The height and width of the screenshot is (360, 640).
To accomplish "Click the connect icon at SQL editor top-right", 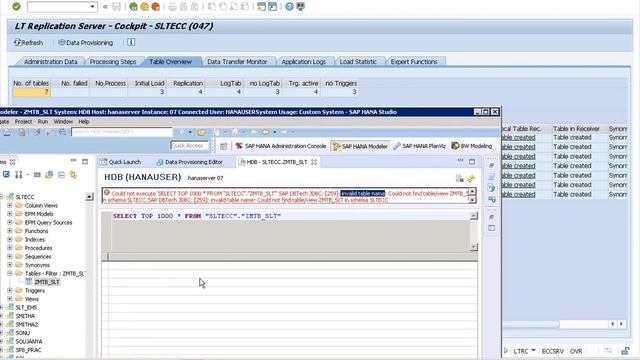I will 471,178.
